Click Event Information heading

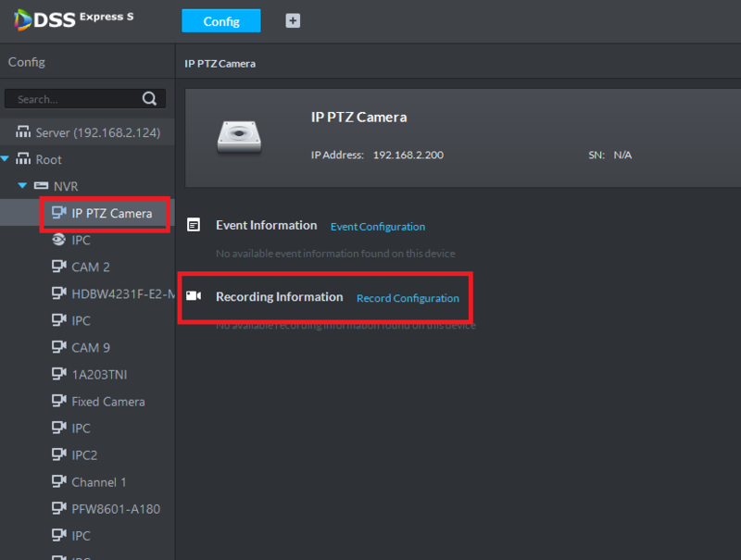266,225
